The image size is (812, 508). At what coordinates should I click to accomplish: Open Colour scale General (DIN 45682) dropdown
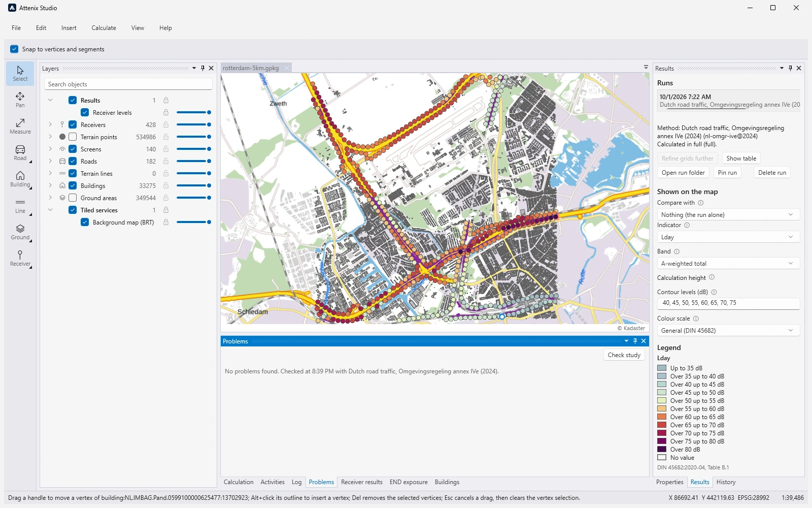click(x=728, y=331)
